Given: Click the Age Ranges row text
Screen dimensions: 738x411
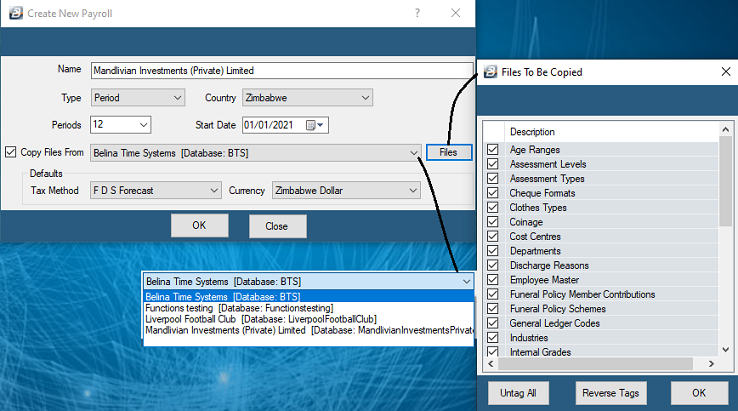Looking at the screenshot, I should 535,150.
